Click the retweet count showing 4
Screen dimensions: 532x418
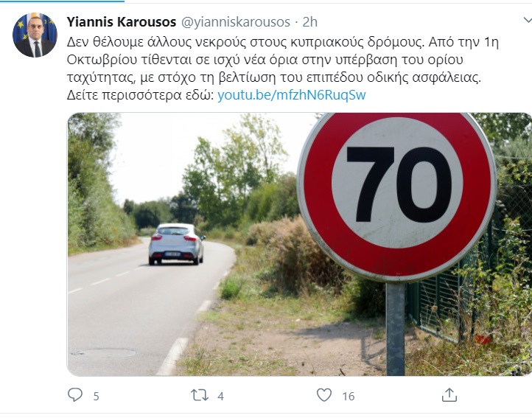click(x=220, y=397)
